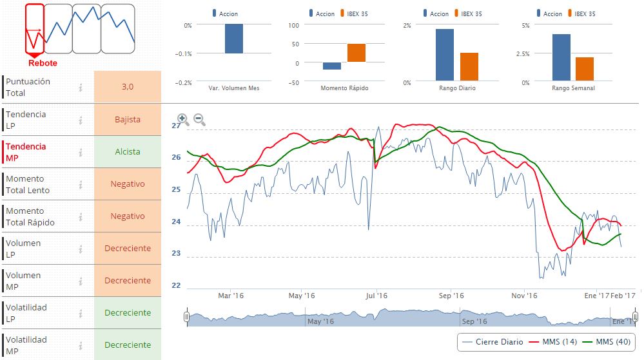Toggle Cierre Diario series in legend

coord(493,342)
